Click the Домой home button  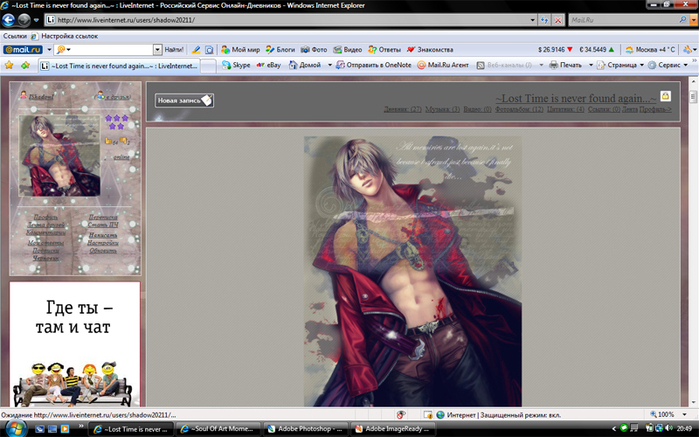pyautogui.click(x=305, y=65)
